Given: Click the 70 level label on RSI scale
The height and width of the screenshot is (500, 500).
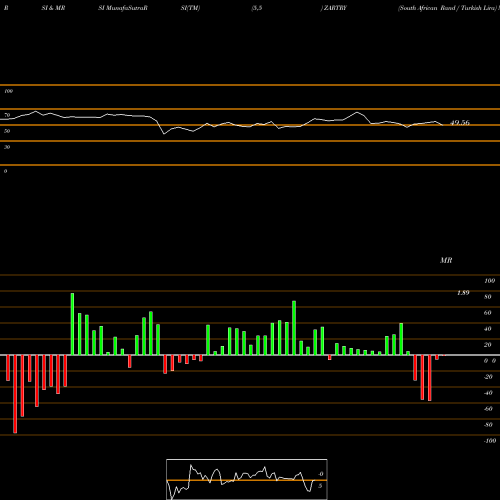Looking at the screenshot, I should click(x=7, y=115).
